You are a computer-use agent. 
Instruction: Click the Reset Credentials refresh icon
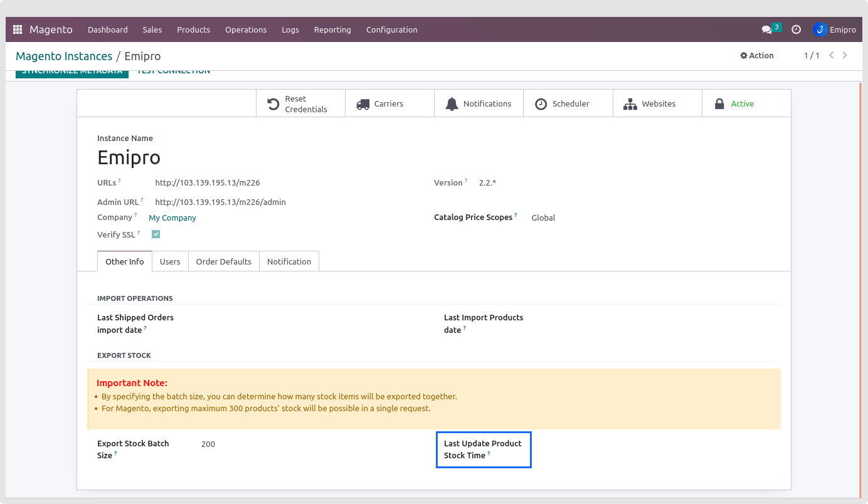pyautogui.click(x=273, y=104)
